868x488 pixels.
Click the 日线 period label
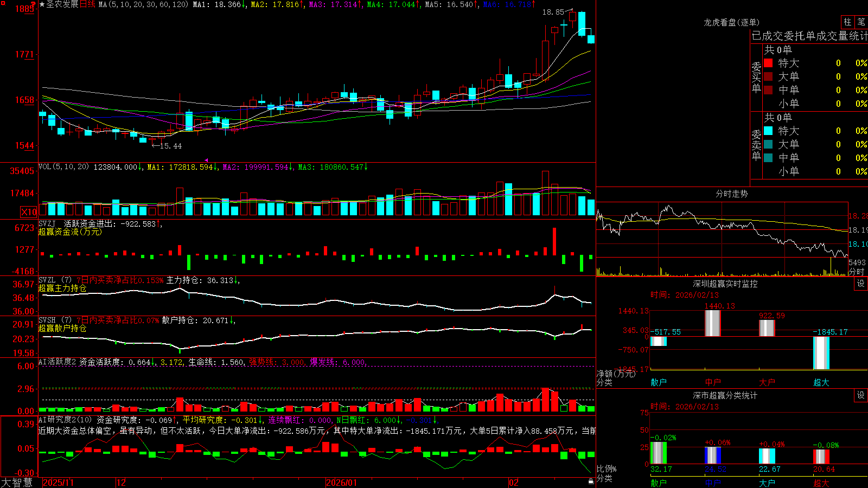(x=87, y=4)
